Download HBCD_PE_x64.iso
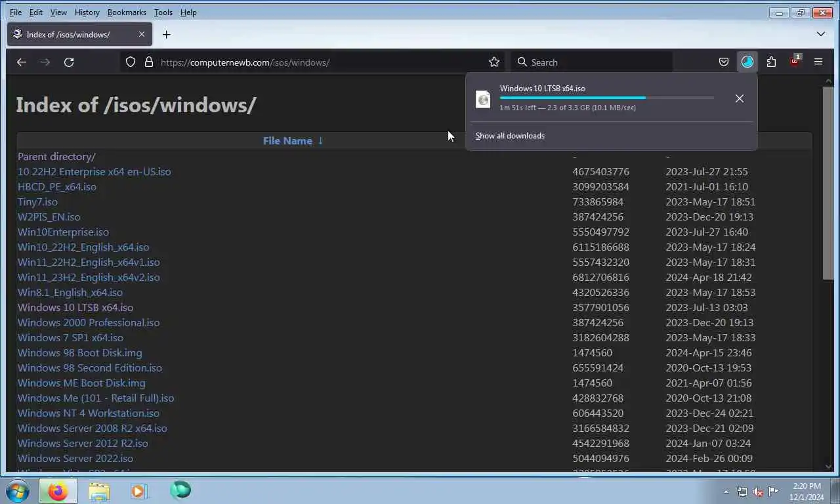840x504 pixels. point(57,186)
